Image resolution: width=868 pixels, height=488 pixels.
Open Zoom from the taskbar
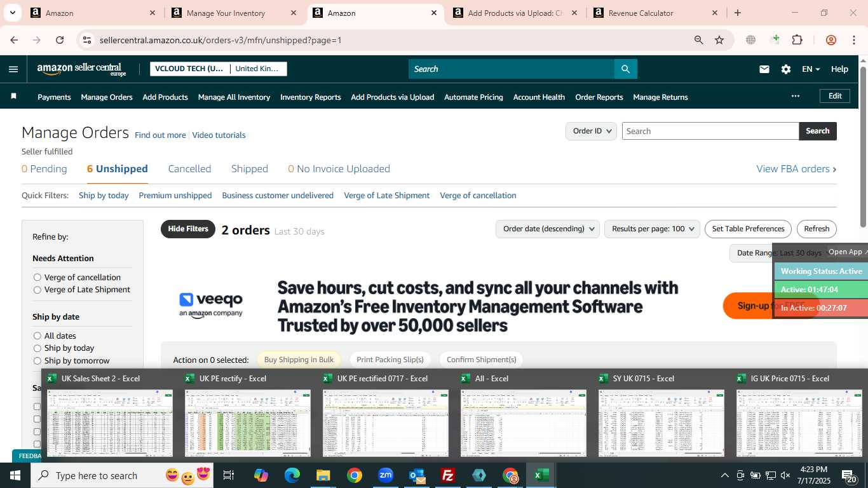pos(386,475)
